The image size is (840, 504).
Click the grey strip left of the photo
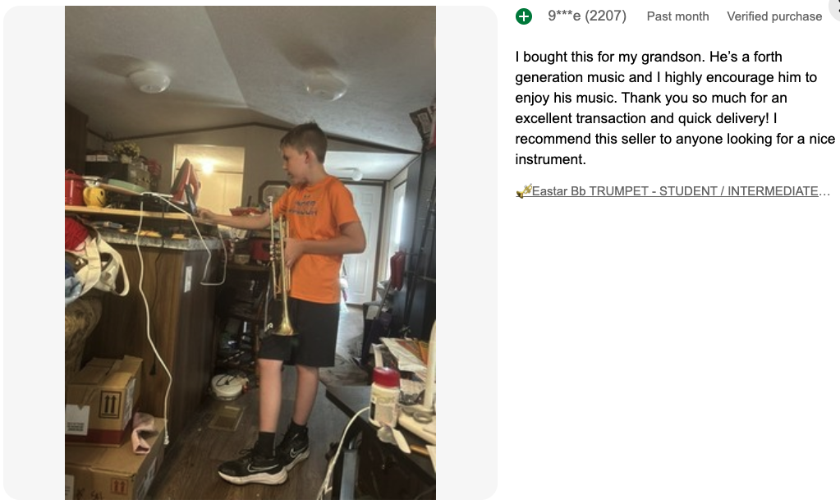tap(34, 252)
